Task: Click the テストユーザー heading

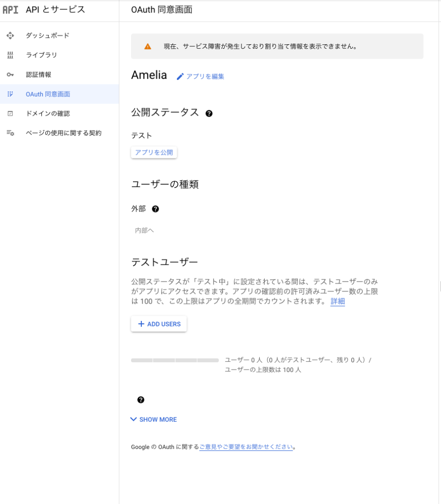Action: (164, 262)
